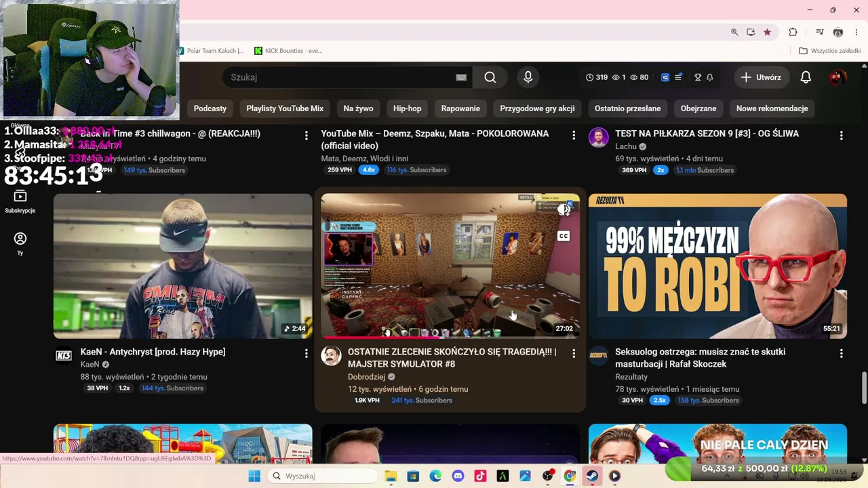Toggle CC subtitles on MAJSTER SYMULATOR preview
The width and height of the screenshot is (868, 488).
564,236
